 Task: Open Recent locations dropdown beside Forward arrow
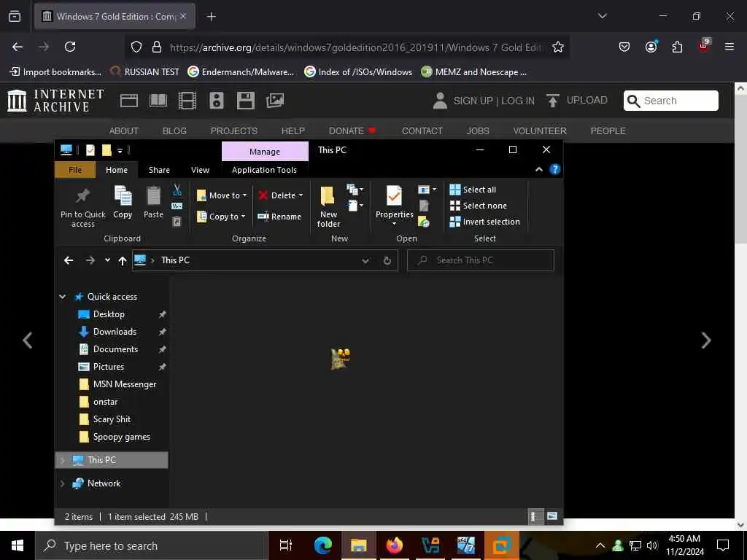pyautogui.click(x=108, y=260)
